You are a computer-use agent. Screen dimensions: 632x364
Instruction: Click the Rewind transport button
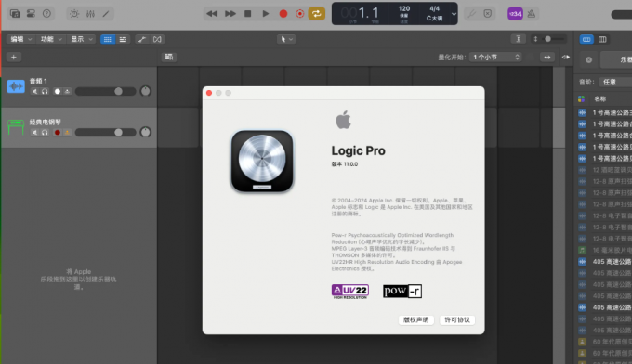(x=212, y=14)
